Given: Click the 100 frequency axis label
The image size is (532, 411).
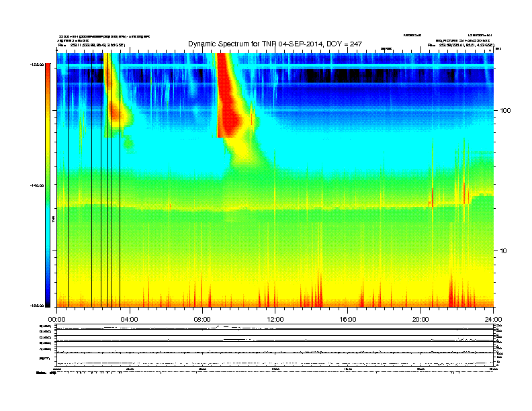Looking at the screenshot, I should pyautogui.click(x=505, y=111).
